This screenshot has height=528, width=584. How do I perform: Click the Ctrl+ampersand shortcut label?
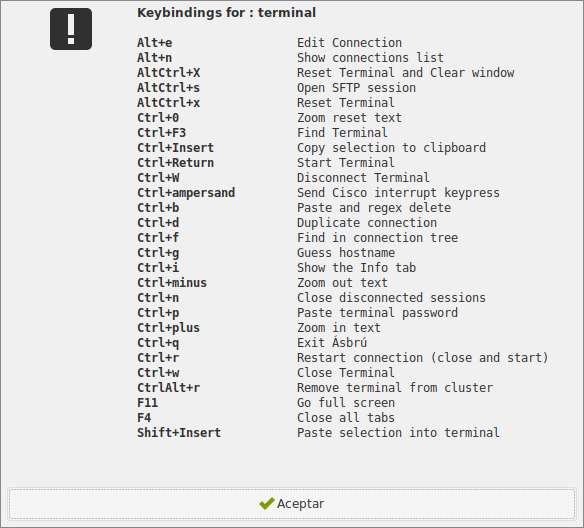point(186,193)
